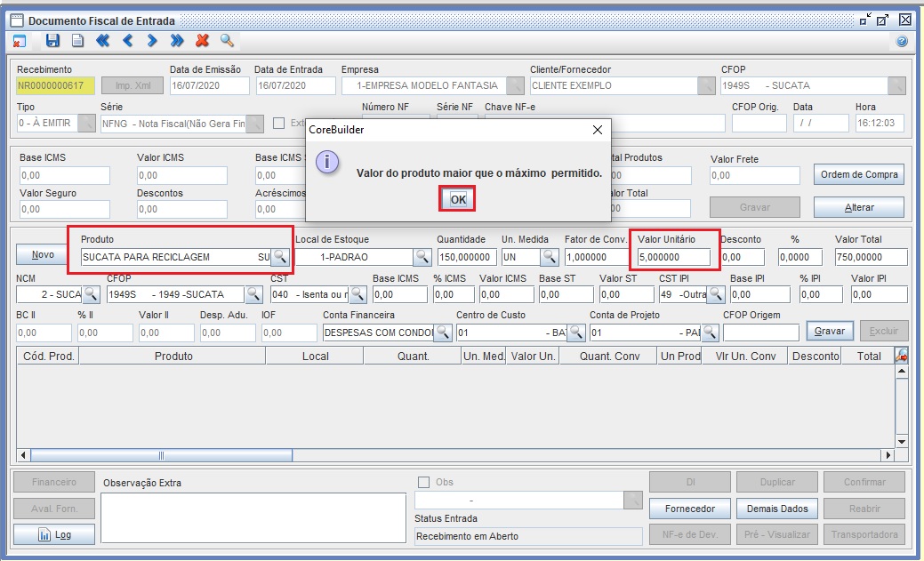Click into the Observação Extra text area
Viewport: 924px width, 561px height.
click(253, 517)
